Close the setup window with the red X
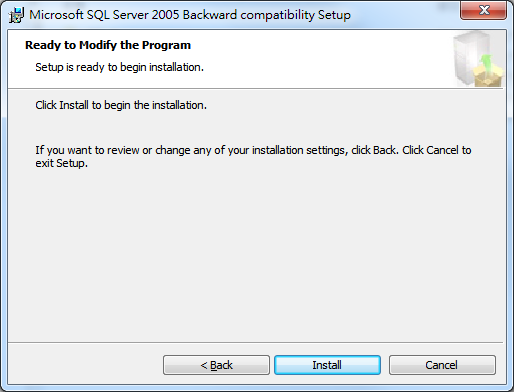 [x=483, y=10]
